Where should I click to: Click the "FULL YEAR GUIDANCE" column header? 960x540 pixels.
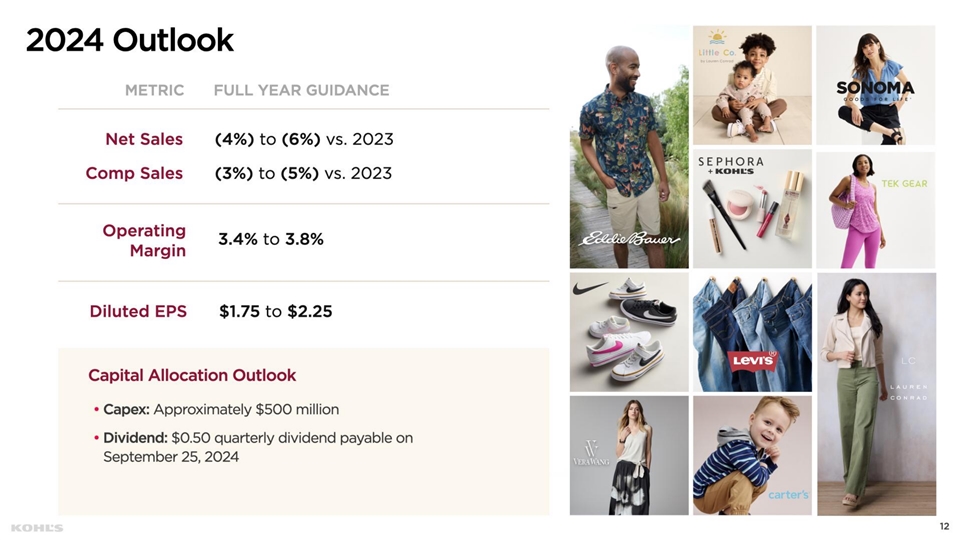tap(301, 90)
